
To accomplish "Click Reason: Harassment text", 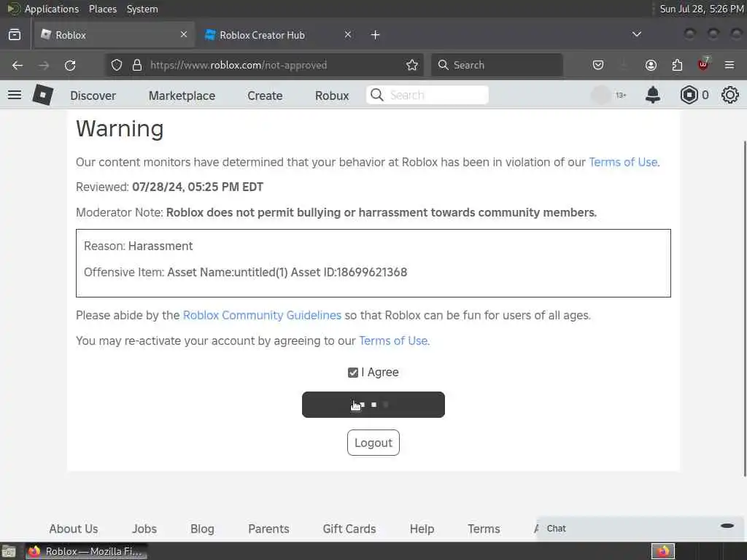I will tap(138, 246).
